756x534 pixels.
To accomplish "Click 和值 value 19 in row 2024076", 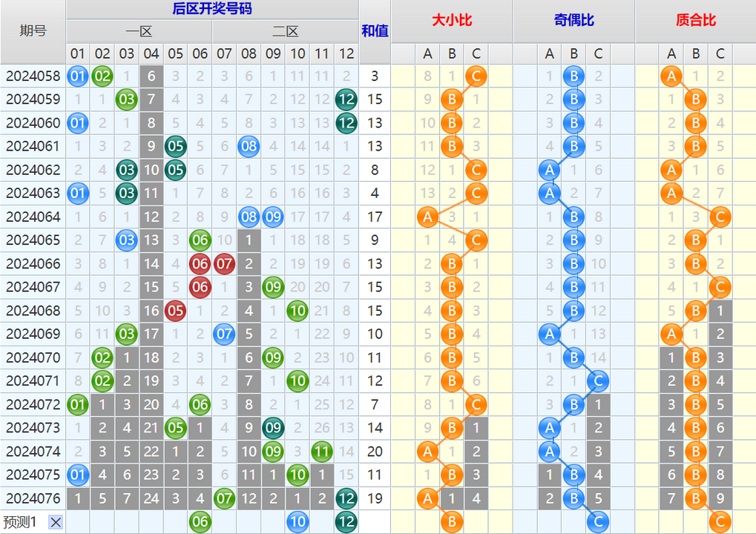I will pyautogui.click(x=375, y=498).
